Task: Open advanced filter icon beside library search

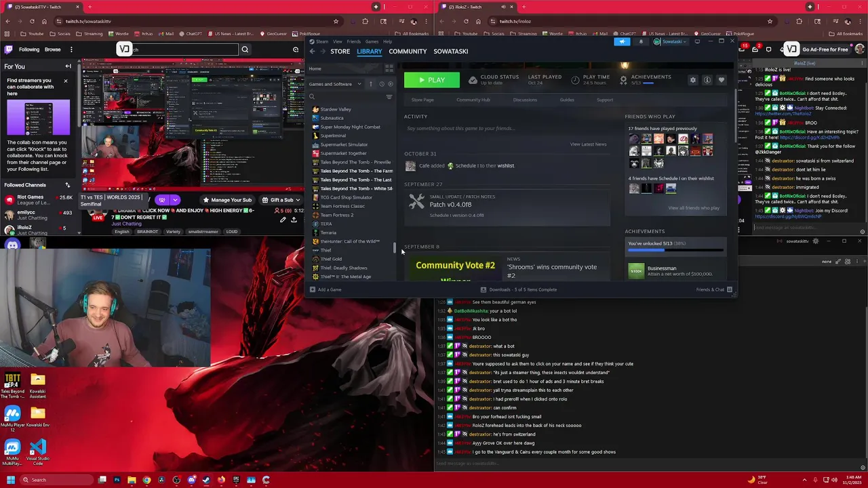Action: click(389, 97)
